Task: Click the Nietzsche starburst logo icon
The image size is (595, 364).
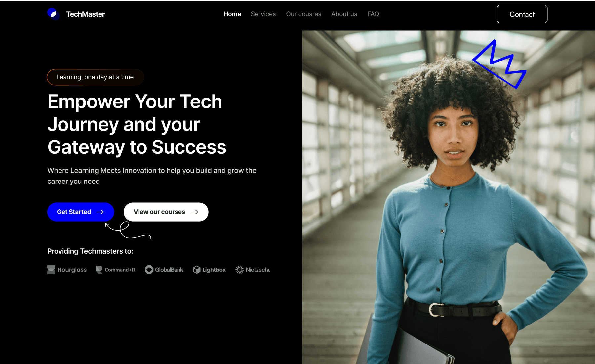Action: pos(239,270)
